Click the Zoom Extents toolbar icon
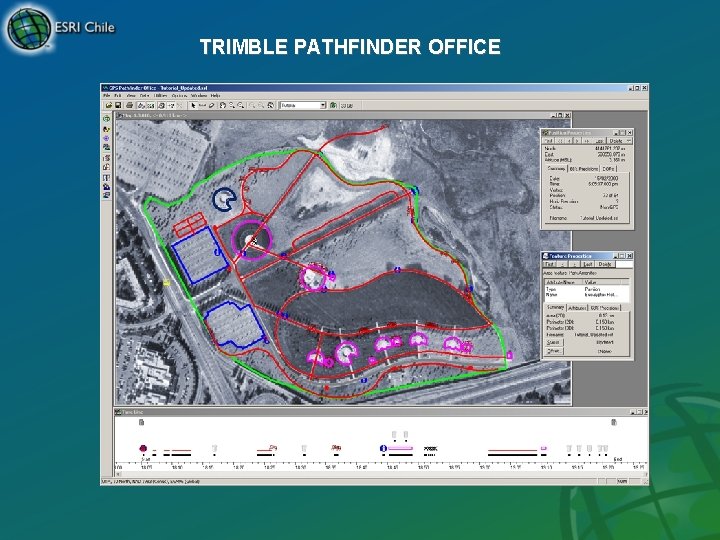Viewport: 720px width, 540px height. (x=271, y=106)
